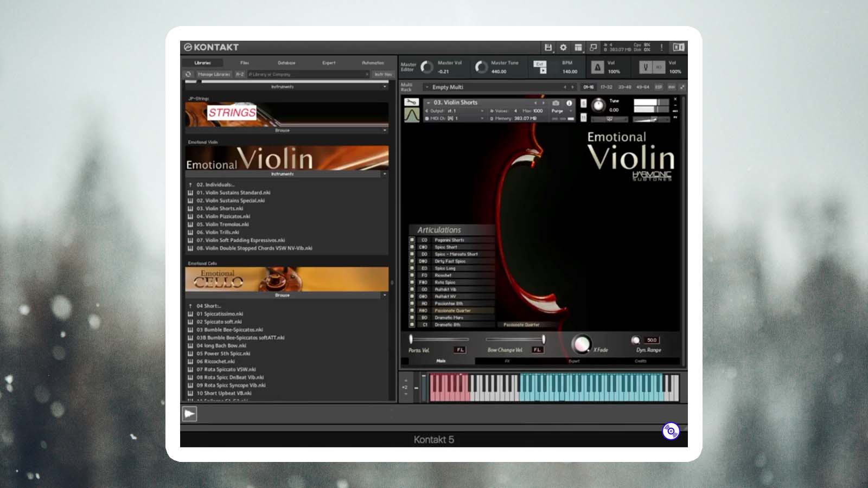
Task: Toggle the minimized view icon in the header
Action: point(593,47)
